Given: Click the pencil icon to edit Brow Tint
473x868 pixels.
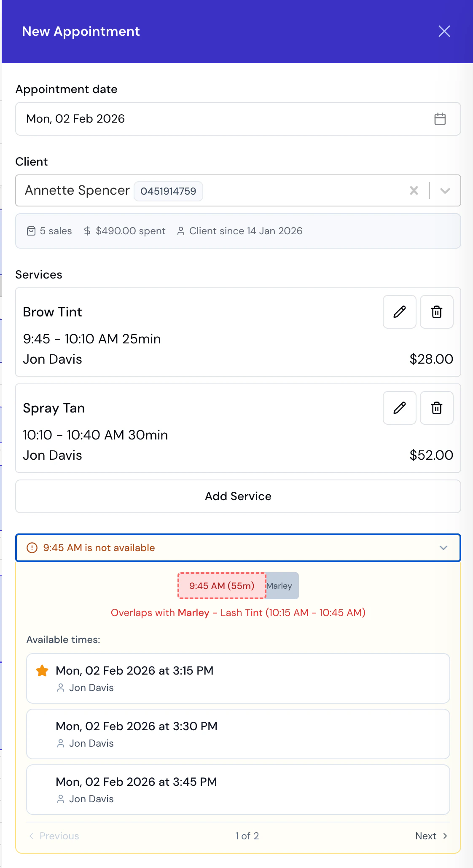Looking at the screenshot, I should (399, 312).
